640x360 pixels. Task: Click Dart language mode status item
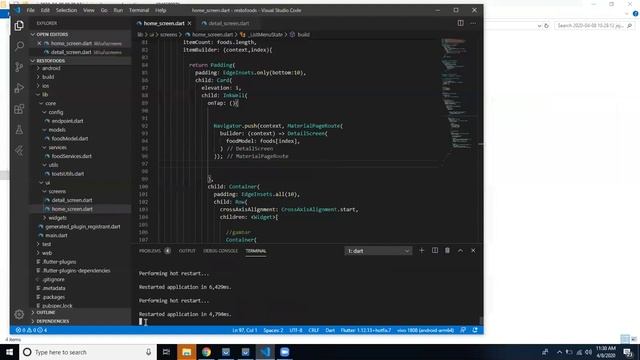point(330,330)
